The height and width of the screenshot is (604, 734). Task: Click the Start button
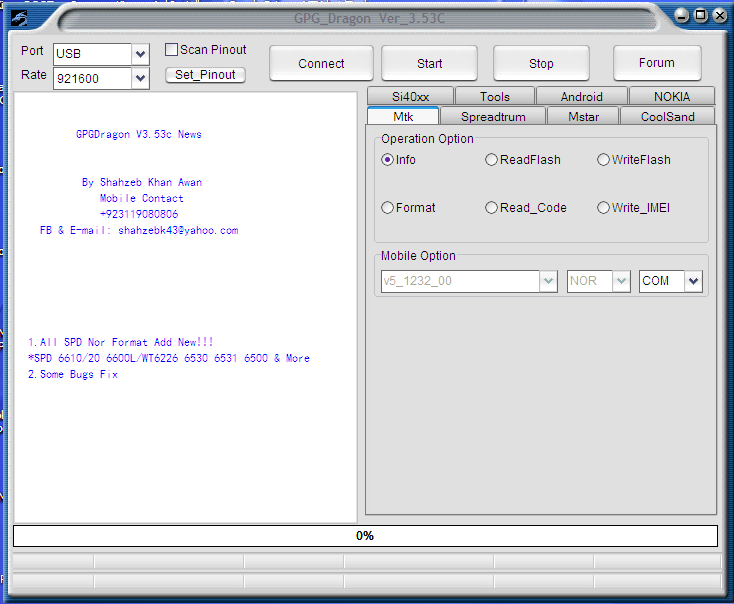429,63
